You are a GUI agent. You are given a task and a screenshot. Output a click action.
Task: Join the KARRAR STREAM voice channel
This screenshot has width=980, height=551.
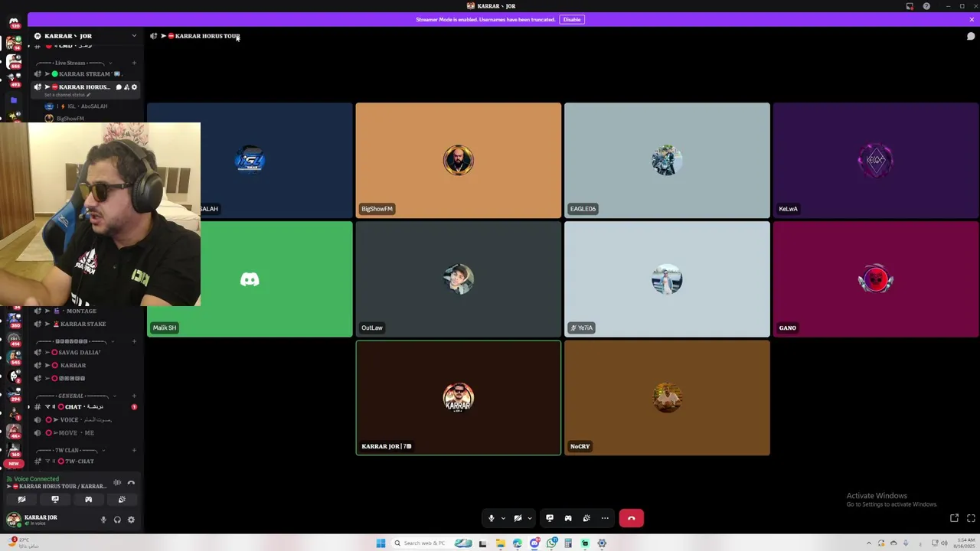(84, 74)
